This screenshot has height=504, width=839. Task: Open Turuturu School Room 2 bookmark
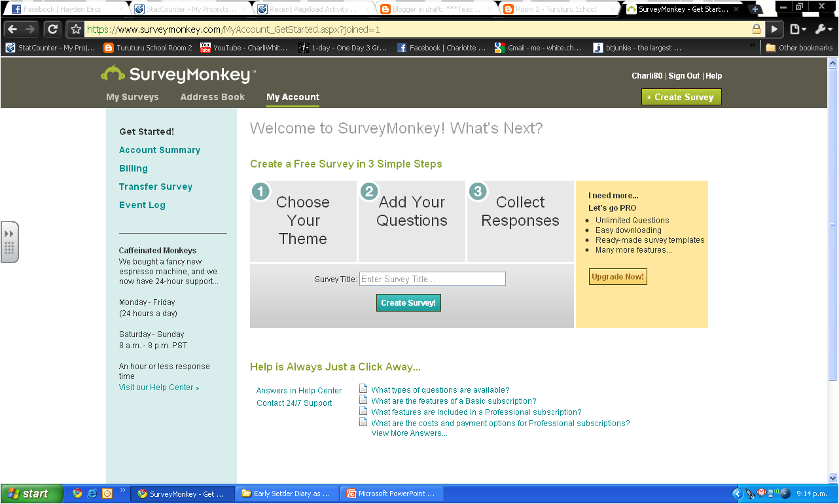click(148, 48)
